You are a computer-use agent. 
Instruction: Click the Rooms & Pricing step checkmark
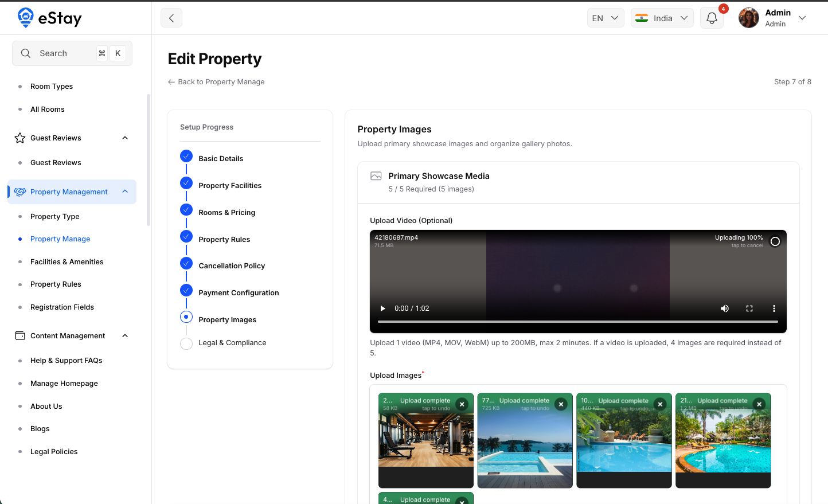tap(186, 210)
